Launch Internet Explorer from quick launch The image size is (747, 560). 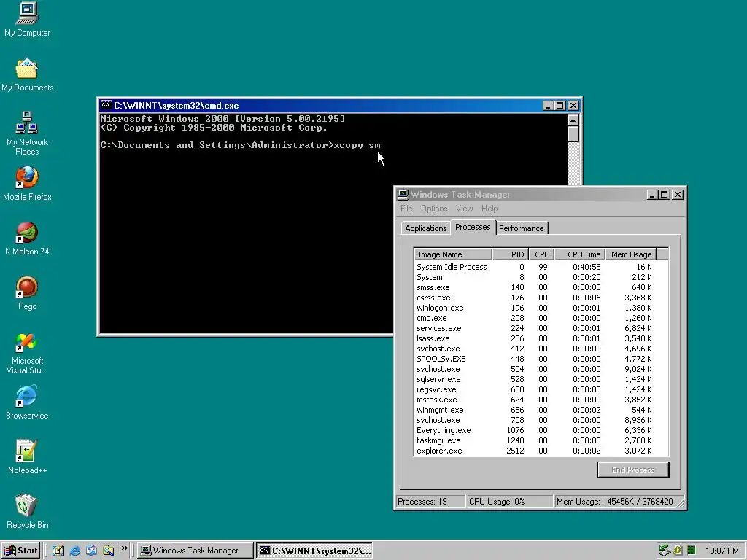pyautogui.click(x=75, y=551)
